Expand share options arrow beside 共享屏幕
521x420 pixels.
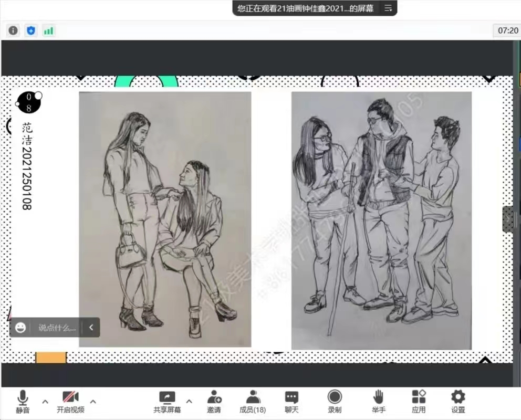tap(189, 402)
